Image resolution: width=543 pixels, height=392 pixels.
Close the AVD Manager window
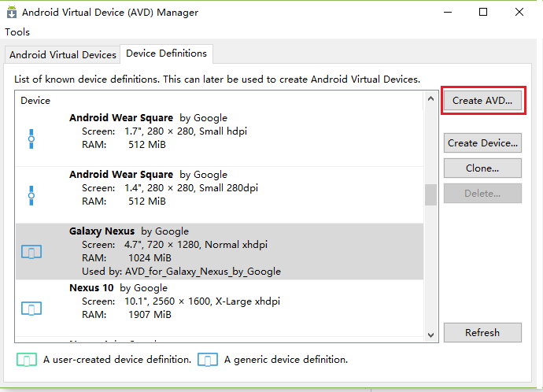[519, 12]
